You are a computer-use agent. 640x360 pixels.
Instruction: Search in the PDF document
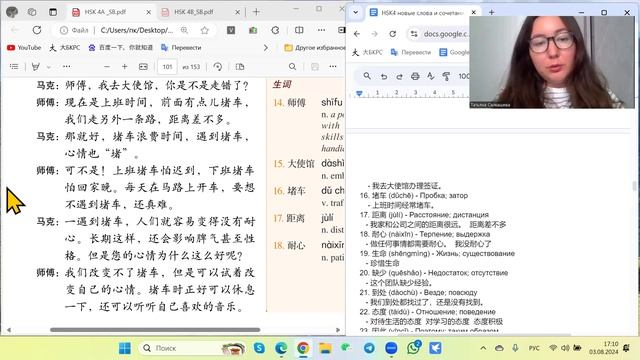pyautogui.click(x=292, y=67)
